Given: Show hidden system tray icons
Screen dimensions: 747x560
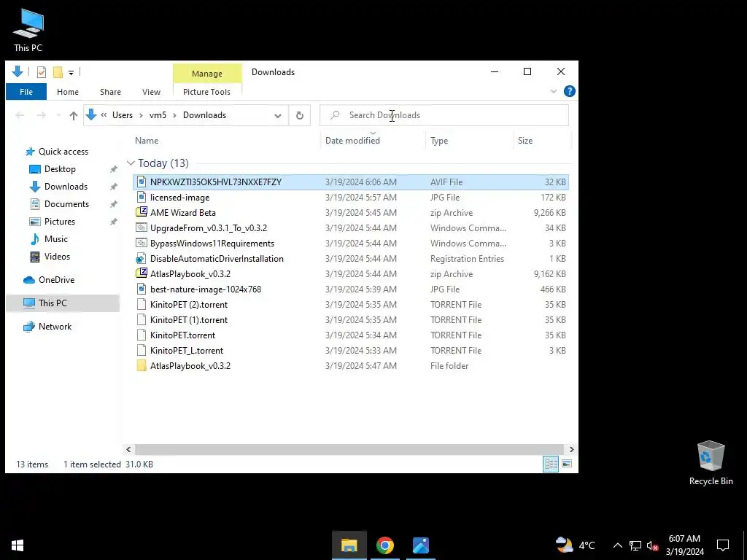Looking at the screenshot, I should coord(617,545).
